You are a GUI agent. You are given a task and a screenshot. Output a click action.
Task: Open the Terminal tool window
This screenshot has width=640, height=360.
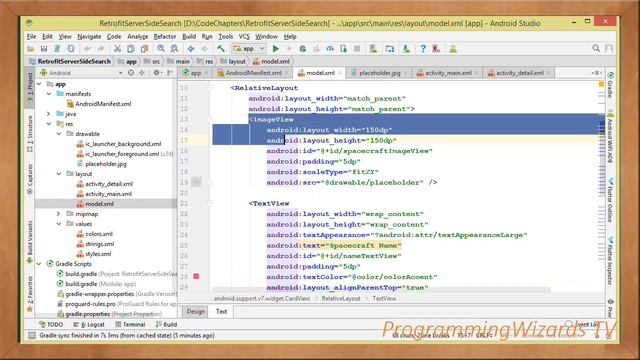coord(130,324)
